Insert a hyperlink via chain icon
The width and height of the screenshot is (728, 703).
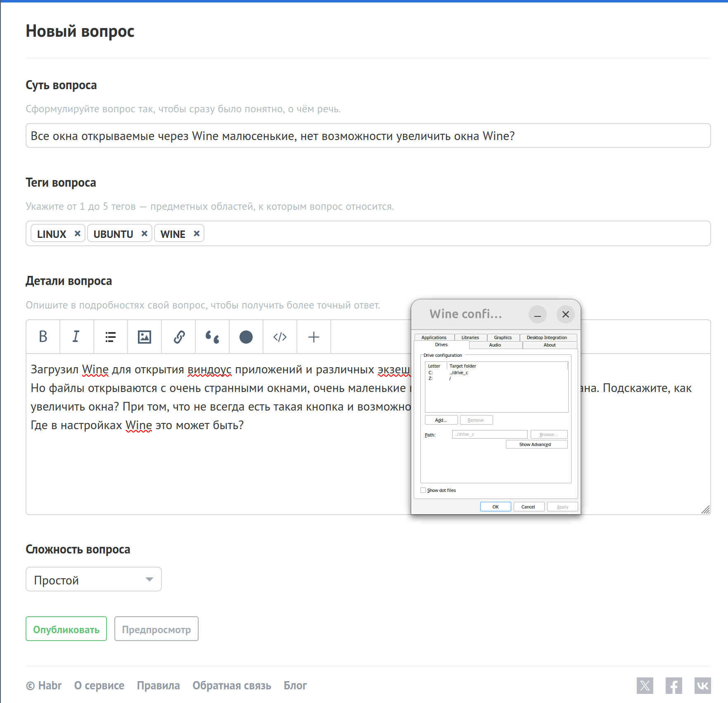click(178, 337)
